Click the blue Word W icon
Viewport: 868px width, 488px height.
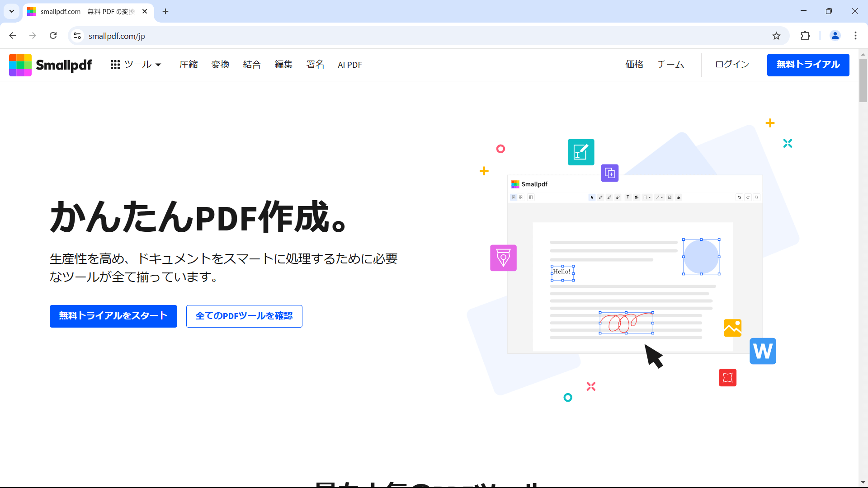click(x=763, y=351)
